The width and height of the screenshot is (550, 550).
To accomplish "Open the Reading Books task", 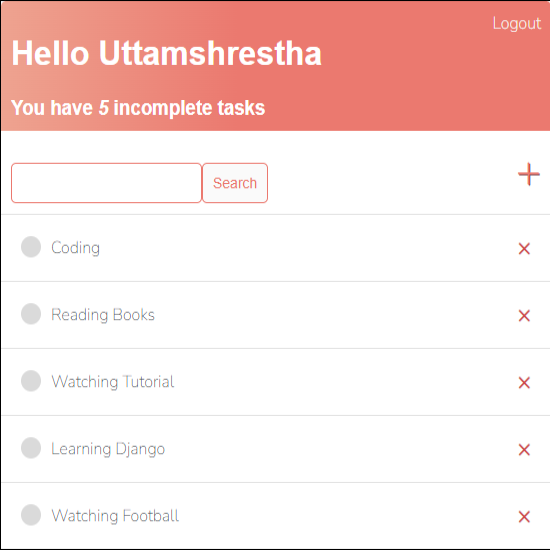I will click(103, 315).
